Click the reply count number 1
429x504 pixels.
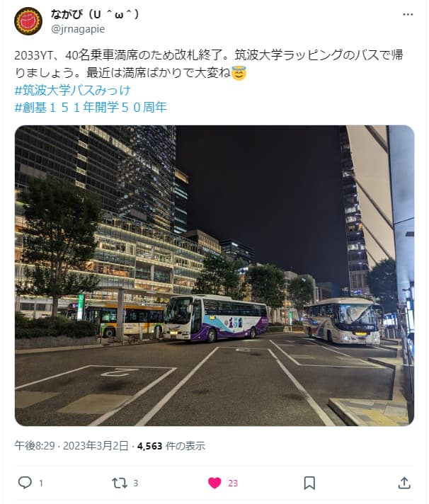[41, 483]
